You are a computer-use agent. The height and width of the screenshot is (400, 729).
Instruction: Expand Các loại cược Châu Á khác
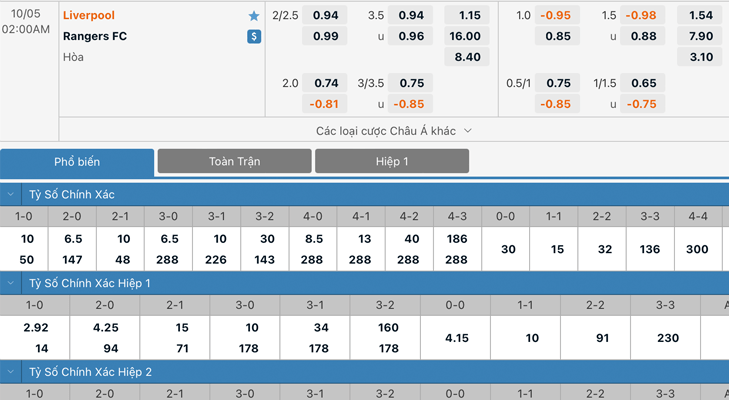tap(393, 131)
